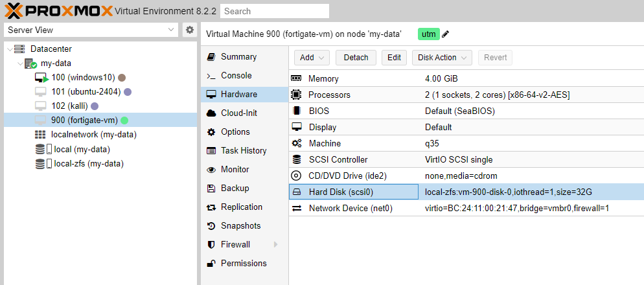Select the Network Device virtio MAC value
The width and height of the screenshot is (644, 285).
click(x=516, y=209)
